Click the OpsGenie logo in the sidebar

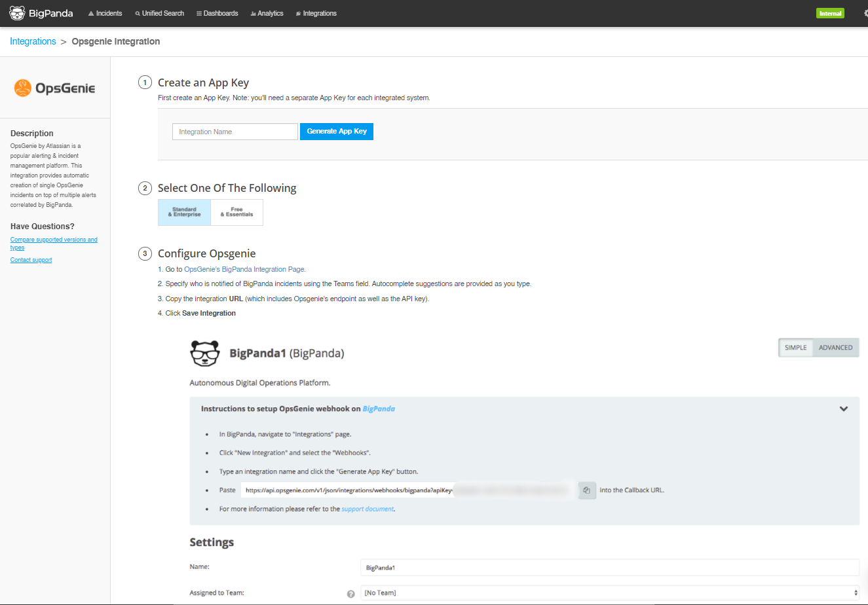(55, 88)
